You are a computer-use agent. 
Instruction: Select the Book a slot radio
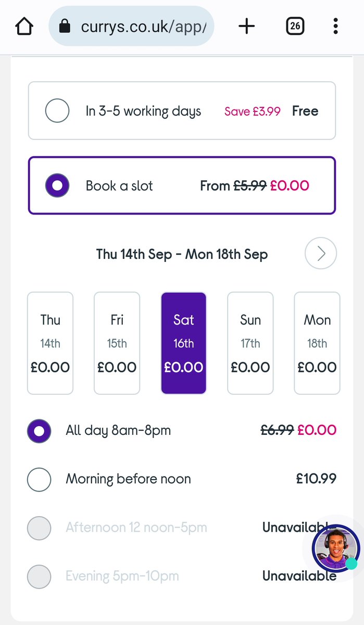click(57, 185)
